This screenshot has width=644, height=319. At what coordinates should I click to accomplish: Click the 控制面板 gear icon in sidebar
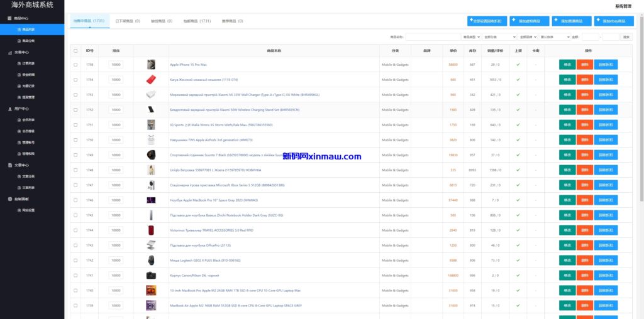tap(9, 199)
